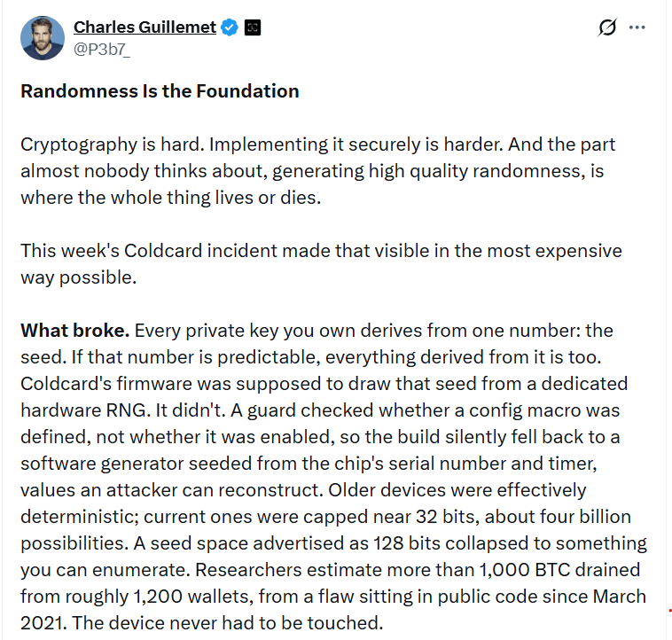Click the 'This week's Coldcard incident' sentence
Viewport: 672px width, 640px height.
click(321, 264)
